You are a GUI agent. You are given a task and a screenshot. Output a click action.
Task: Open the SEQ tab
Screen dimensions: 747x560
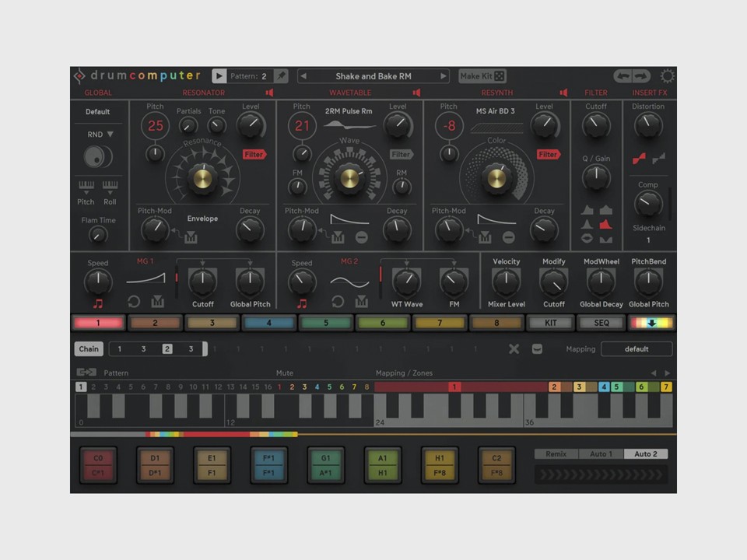tap(601, 323)
